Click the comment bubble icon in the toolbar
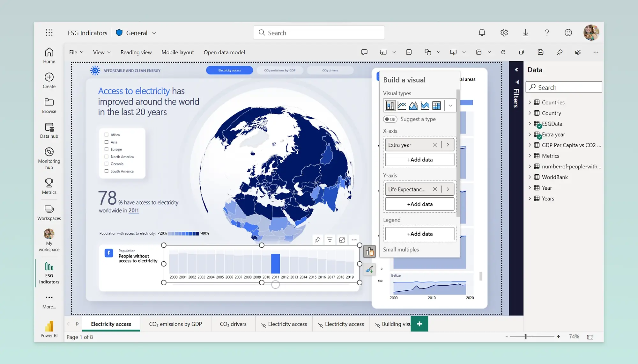 [x=364, y=52]
